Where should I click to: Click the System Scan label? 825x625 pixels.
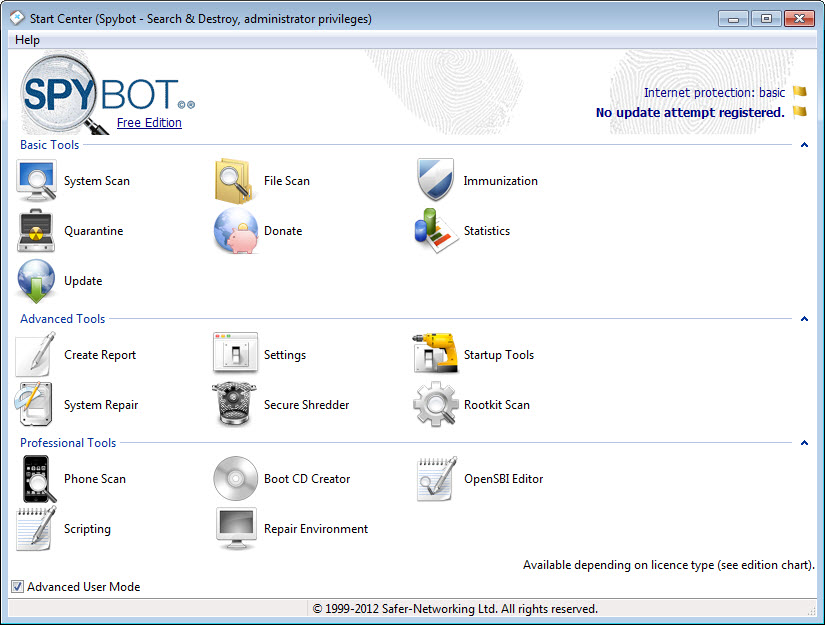97,181
